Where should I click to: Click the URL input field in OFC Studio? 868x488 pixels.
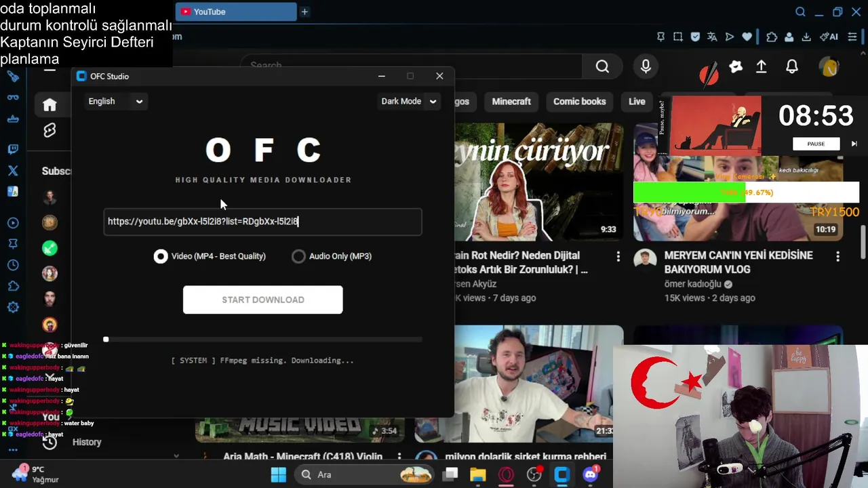pyautogui.click(x=263, y=222)
